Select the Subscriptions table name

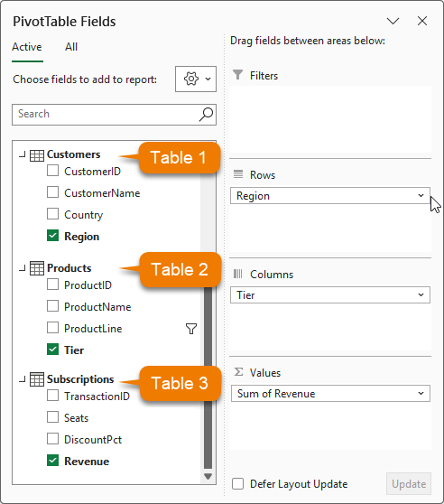(x=80, y=379)
